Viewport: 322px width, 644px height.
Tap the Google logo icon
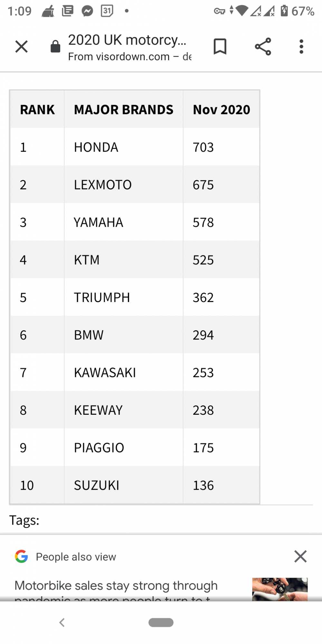pos(22,556)
